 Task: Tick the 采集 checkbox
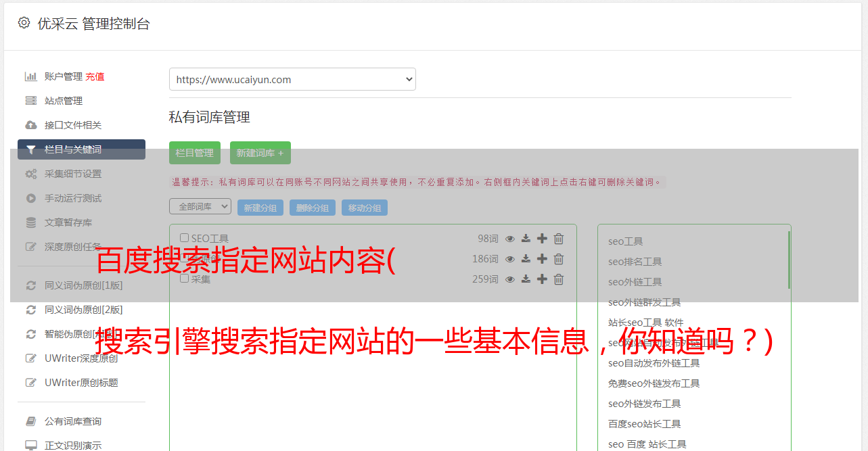pos(184,279)
